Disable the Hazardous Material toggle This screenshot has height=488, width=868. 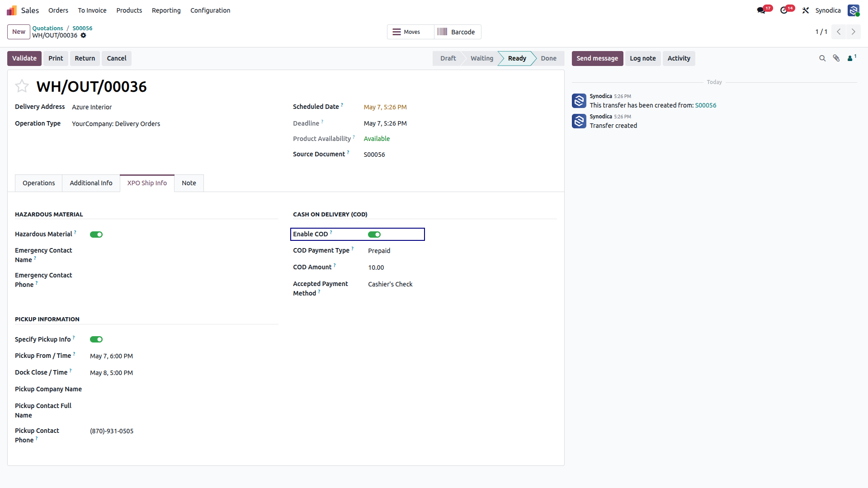pos(96,235)
